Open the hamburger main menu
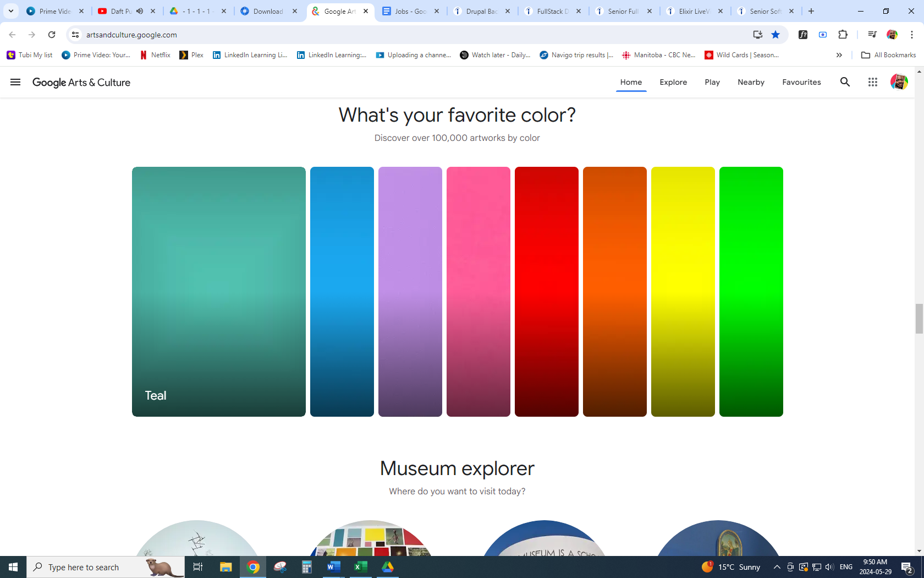 point(15,82)
